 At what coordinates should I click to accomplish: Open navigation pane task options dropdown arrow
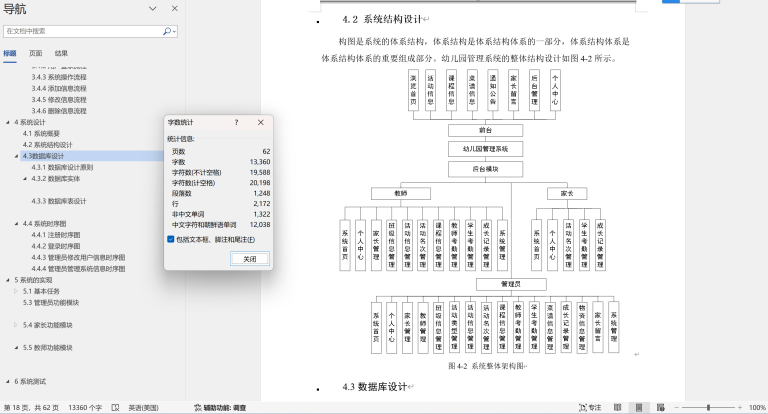[x=152, y=9]
